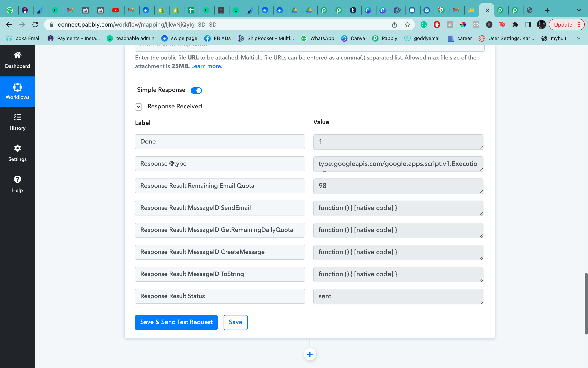Go back to the previous page
This screenshot has height=368, width=588.
pyautogui.click(x=9, y=25)
